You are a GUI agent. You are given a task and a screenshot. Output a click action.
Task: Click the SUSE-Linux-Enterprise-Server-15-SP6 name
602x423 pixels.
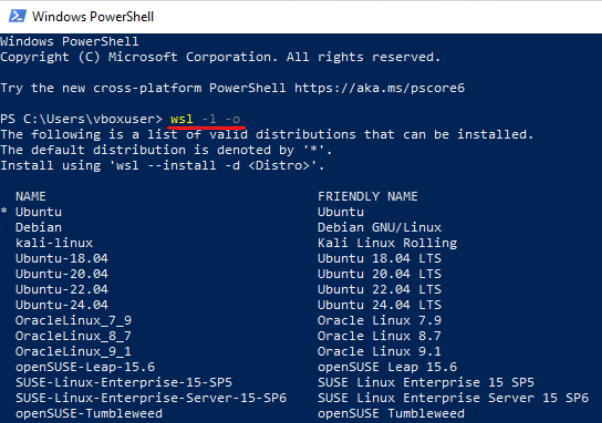[151, 398]
